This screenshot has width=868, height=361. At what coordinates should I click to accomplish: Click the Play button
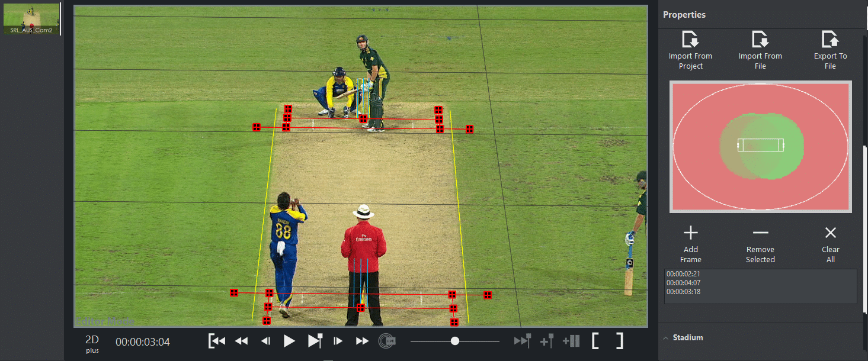click(289, 341)
